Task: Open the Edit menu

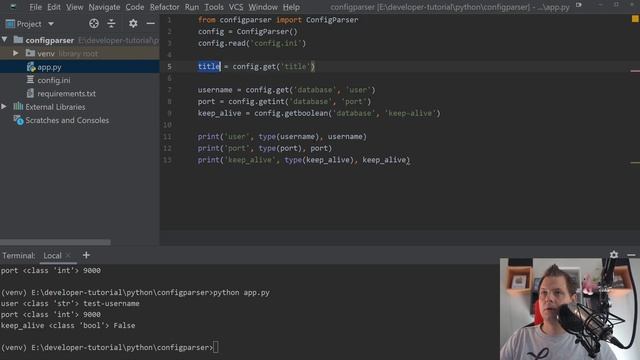Action: tap(54, 7)
